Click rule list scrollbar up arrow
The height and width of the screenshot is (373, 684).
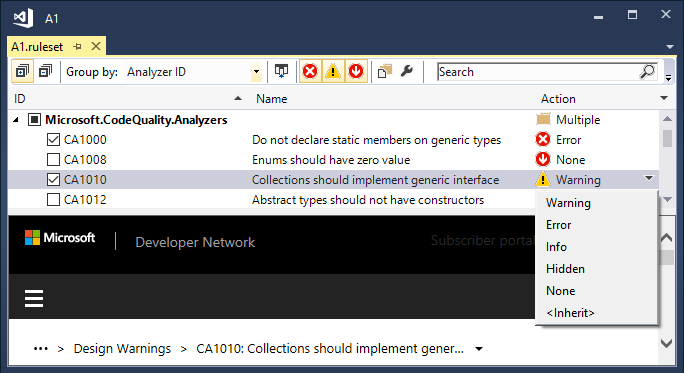(667, 119)
